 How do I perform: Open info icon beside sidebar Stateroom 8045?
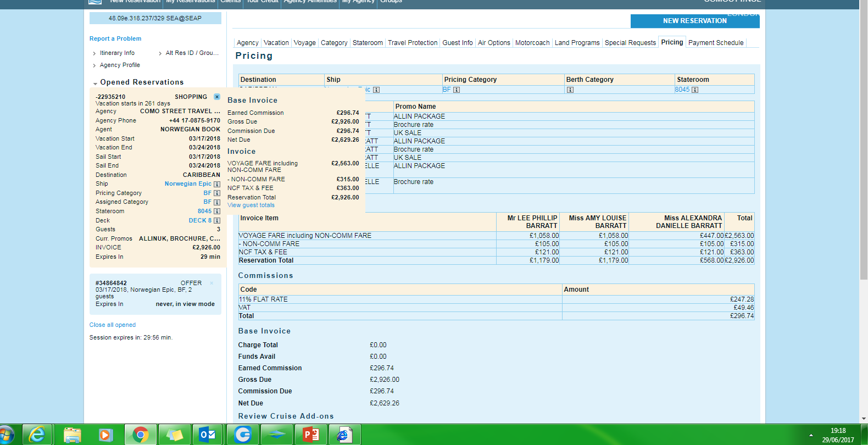click(217, 212)
